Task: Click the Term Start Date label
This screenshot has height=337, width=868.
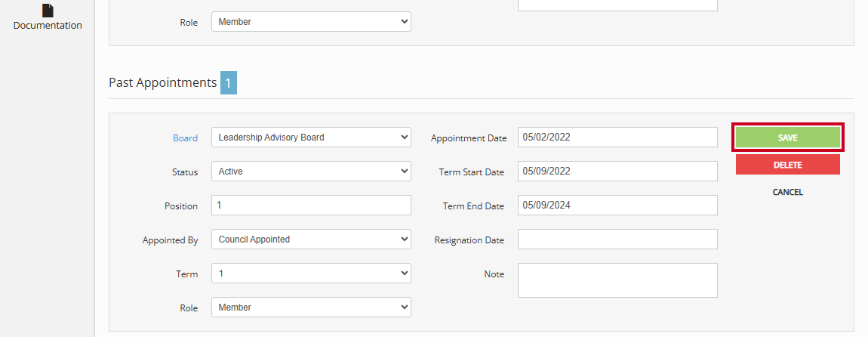Action: coord(472,172)
